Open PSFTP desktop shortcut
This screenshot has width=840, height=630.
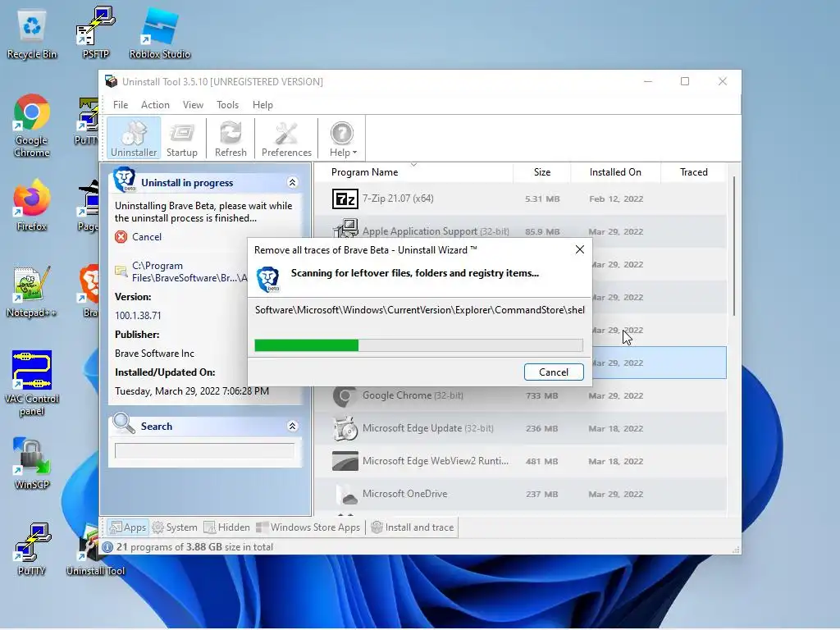pos(96,32)
